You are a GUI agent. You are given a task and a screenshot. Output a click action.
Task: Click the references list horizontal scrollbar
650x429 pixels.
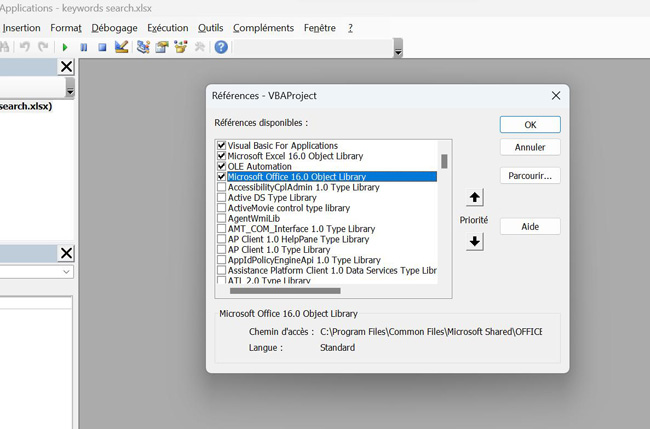pos(285,291)
